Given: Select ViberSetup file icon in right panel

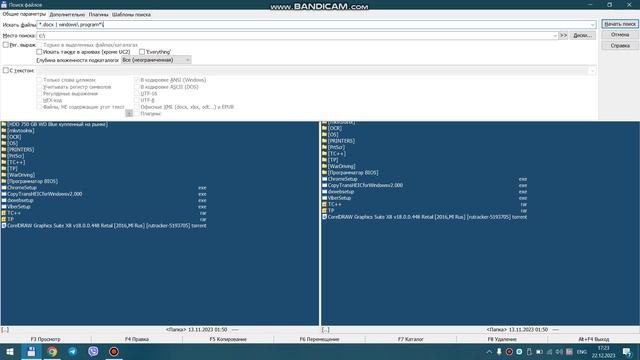Looking at the screenshot, I should click(x=324, y=198).
